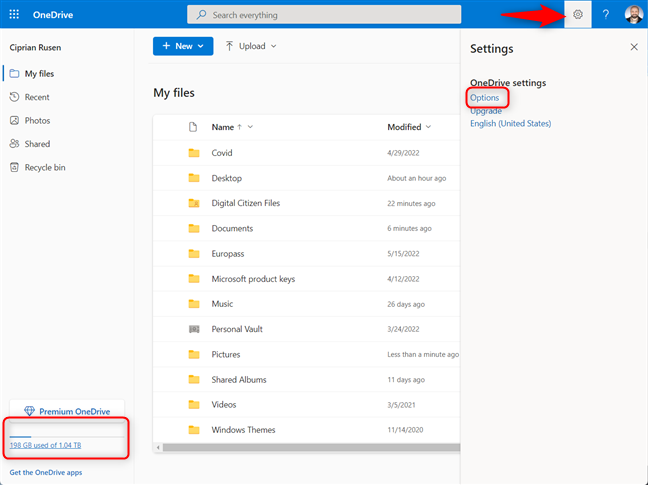
Task: Go to My files in sidebar
Action: (x=39, y=74)
